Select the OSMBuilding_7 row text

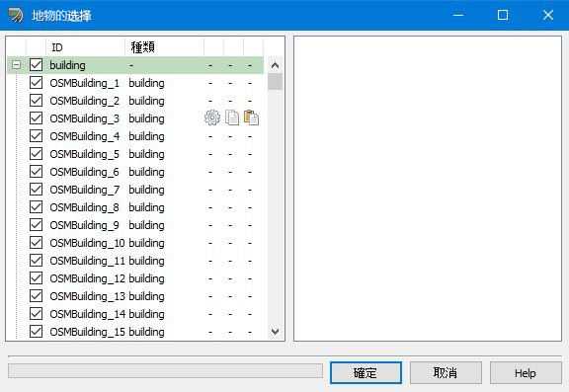click(85, 190)
